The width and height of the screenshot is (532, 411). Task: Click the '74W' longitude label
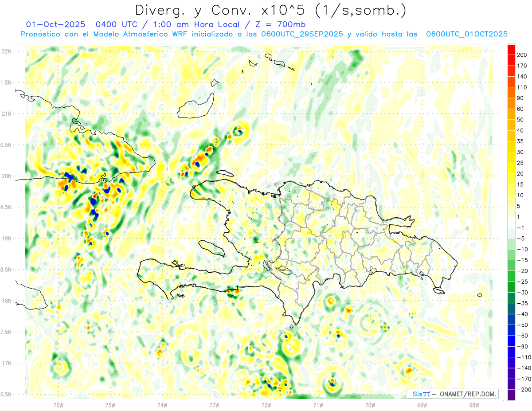point(162,405)
